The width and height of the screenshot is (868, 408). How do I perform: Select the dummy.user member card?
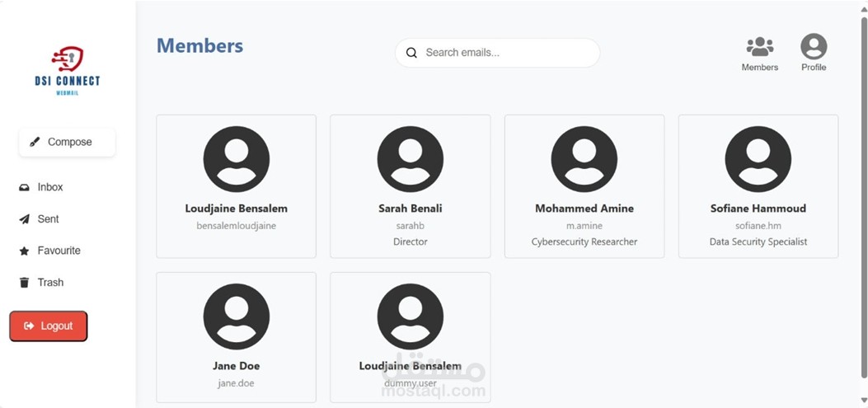point(411,337)
